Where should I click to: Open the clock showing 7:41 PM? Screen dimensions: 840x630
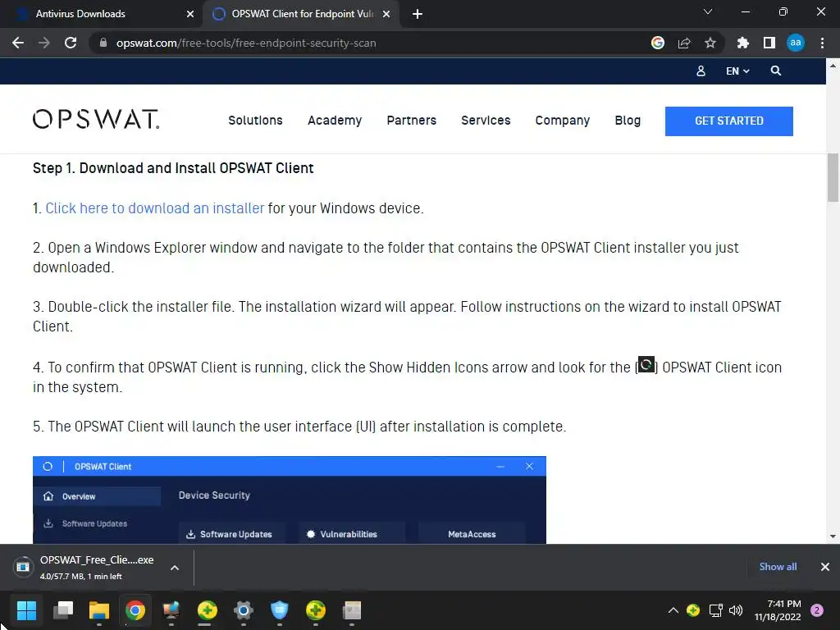(778, 610)
